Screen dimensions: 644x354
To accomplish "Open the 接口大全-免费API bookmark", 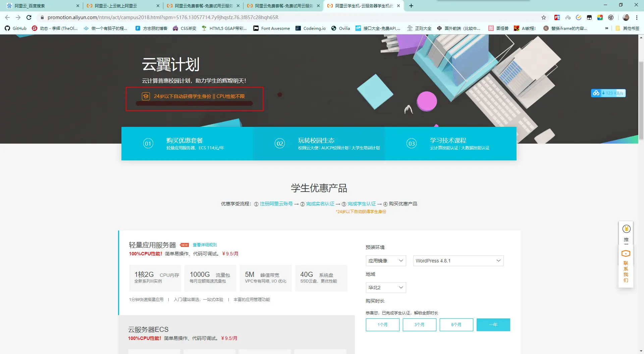I will pos(378,28).
